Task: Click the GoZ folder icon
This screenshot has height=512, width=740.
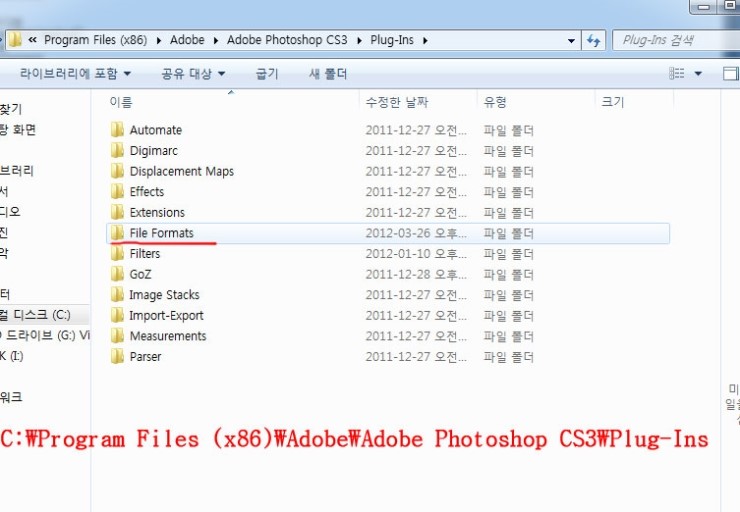Action: pyautogui.click(x=117, y=274)
